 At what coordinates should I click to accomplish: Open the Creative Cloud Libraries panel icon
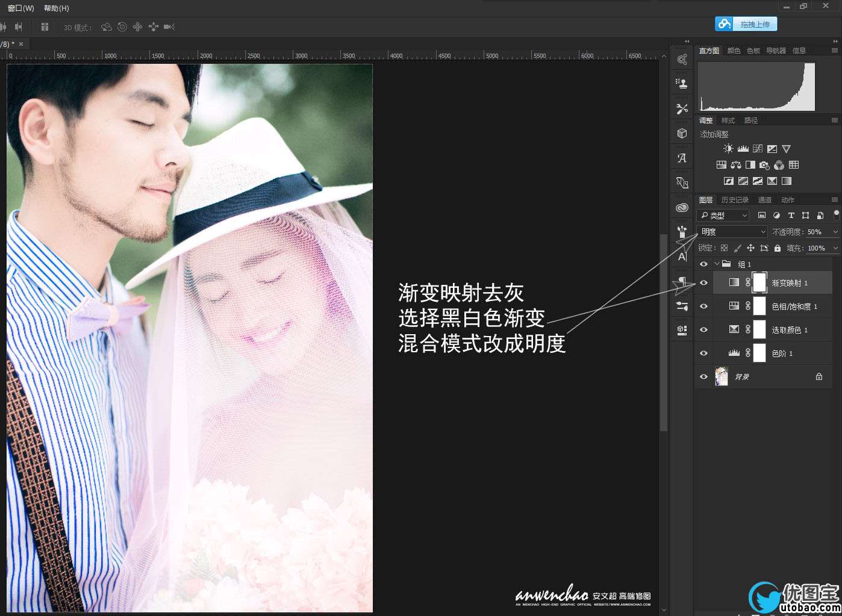pos(682,207)
